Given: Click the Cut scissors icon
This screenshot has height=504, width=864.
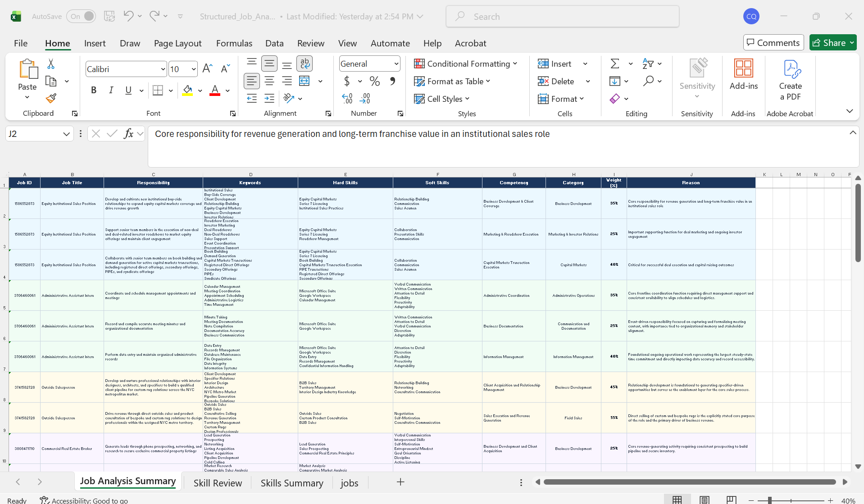Looking at the screenshot, I should pos(51,64).
